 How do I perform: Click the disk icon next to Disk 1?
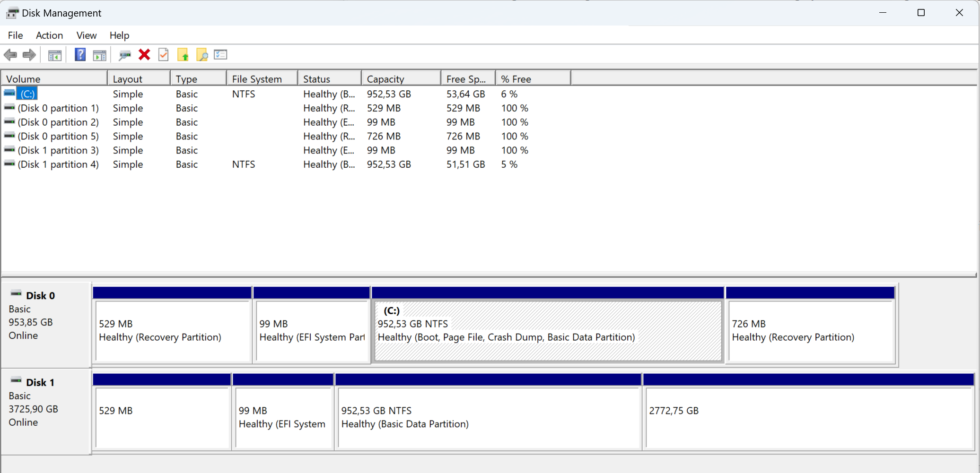(16, 381)
